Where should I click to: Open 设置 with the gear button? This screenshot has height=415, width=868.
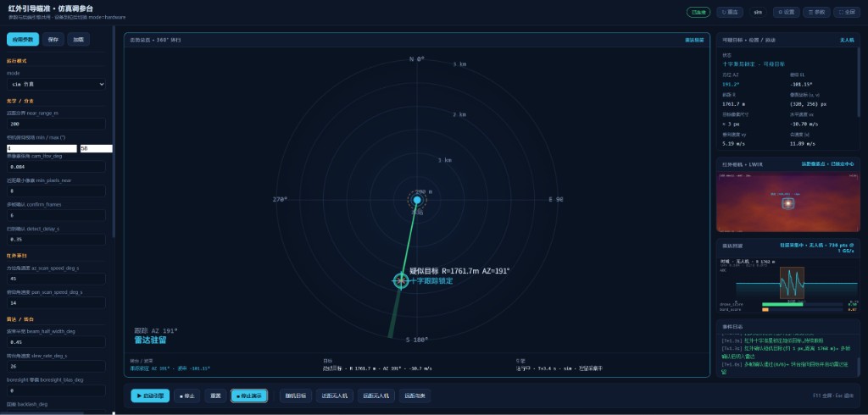(x=786, y=12)
